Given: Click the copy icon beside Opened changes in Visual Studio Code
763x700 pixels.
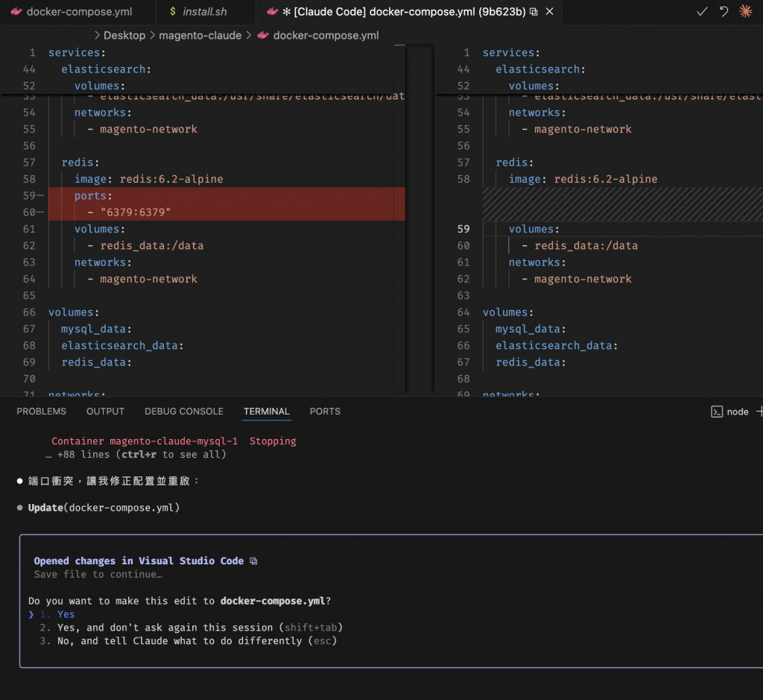Looking at the screenshot, I should coord(253,561).
